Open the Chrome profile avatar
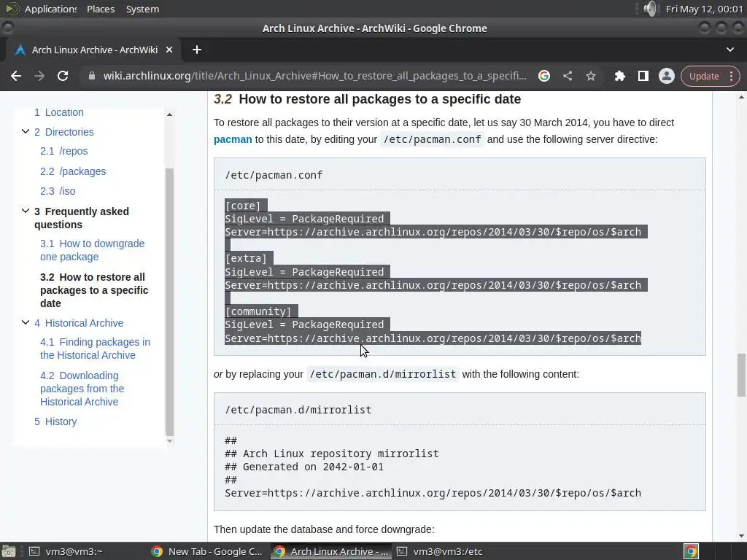The image size is (747, 560). [667, 76]
